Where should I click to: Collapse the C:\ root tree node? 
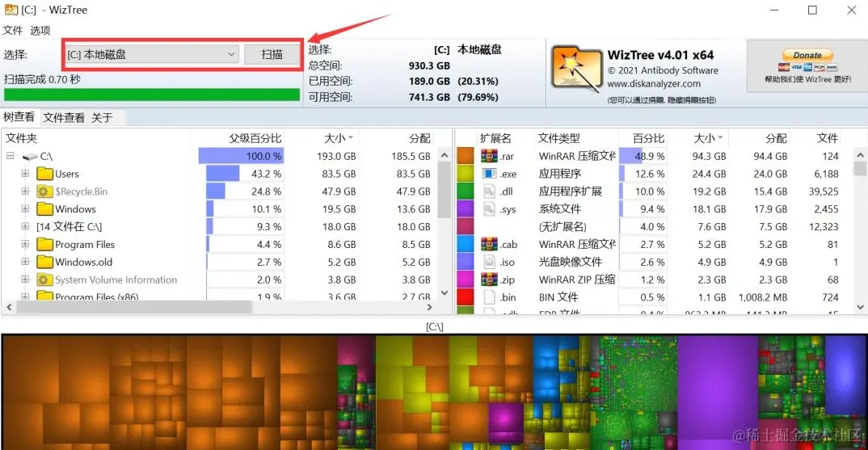click(10, 156)
